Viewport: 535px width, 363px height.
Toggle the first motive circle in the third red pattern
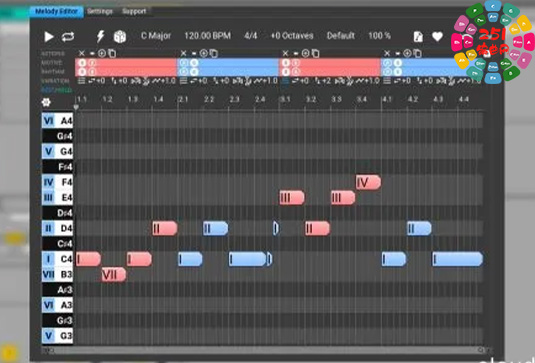point(286,63)
